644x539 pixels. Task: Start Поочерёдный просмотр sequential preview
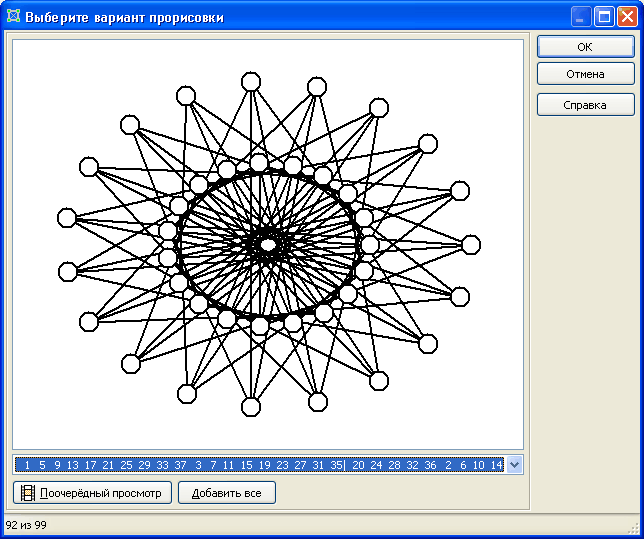[x=92, y=493]
